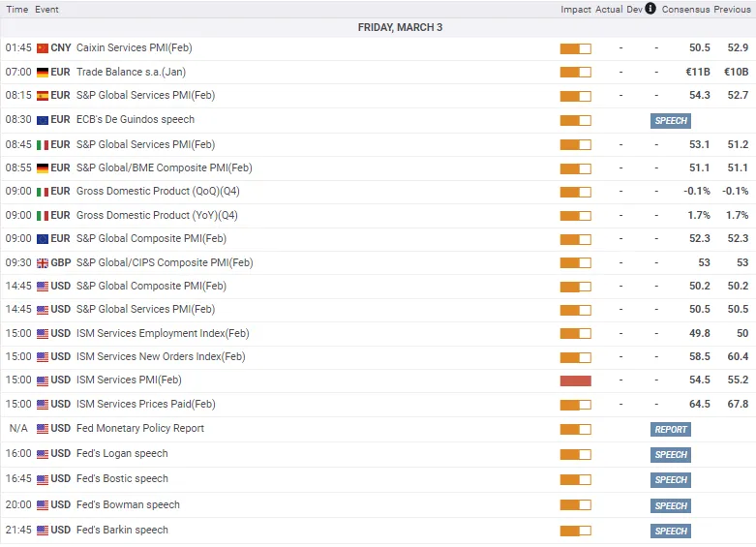Open Fed's Bowman speech event
Image resolution: width=756 pixels, height=547 pixels.
pyautogui.click(x=128, y=504)
